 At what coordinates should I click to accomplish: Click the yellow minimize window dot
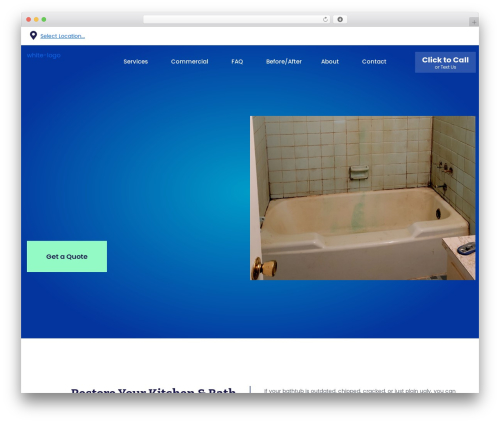pyautogui.click(x=36, y=19)
